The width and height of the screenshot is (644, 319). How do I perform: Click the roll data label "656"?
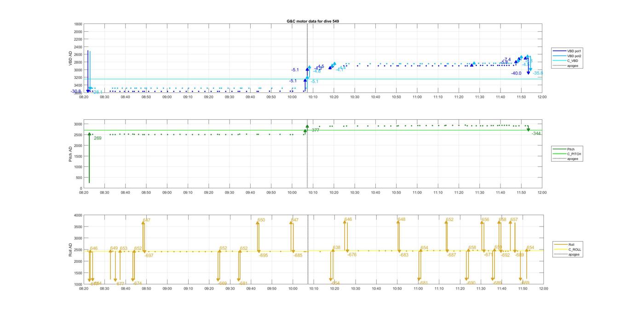point(485,220)
